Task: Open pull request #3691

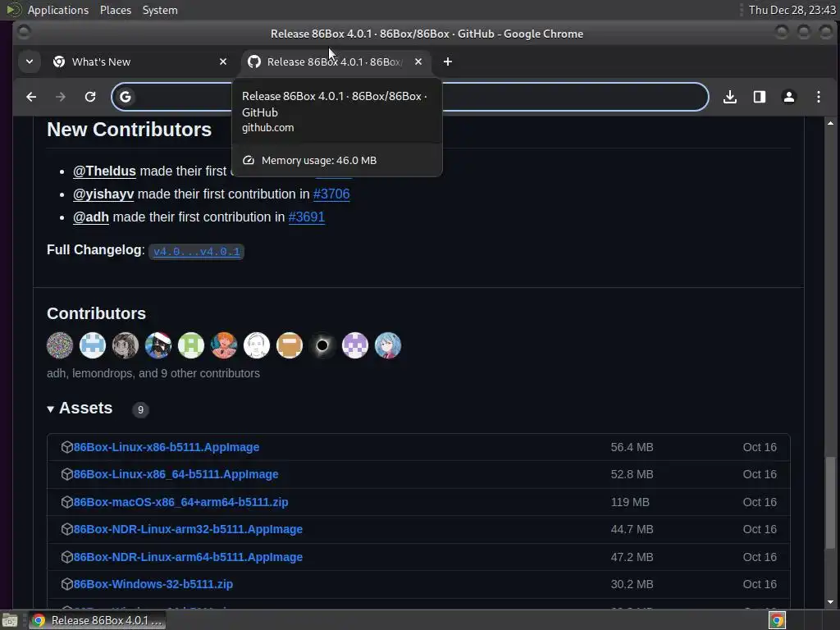Action: point(307,217)
